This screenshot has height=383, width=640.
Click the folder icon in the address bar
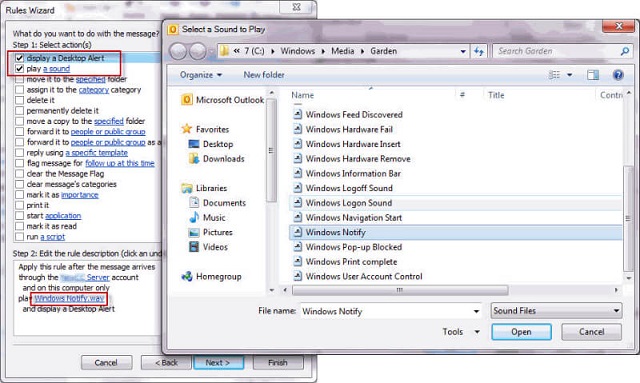click(224, 51)
